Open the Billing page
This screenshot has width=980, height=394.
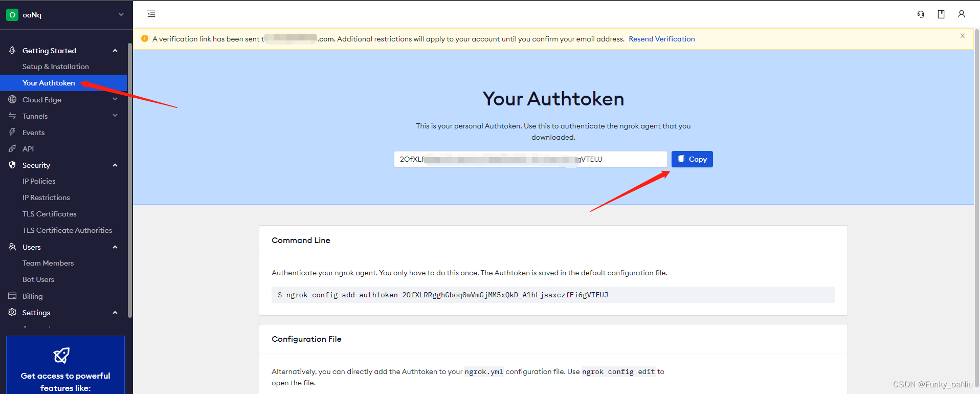33,296
